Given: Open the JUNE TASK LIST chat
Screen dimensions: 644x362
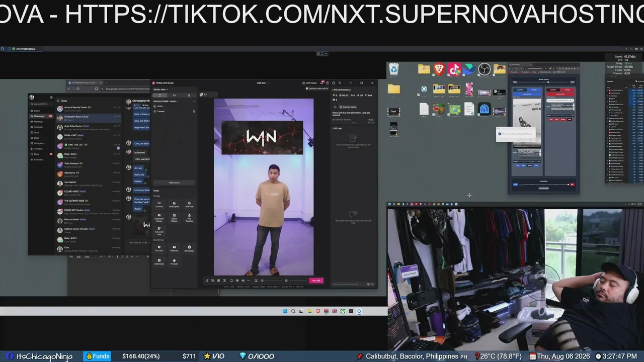Looking at the screenshot, I should tap(89, 145).
